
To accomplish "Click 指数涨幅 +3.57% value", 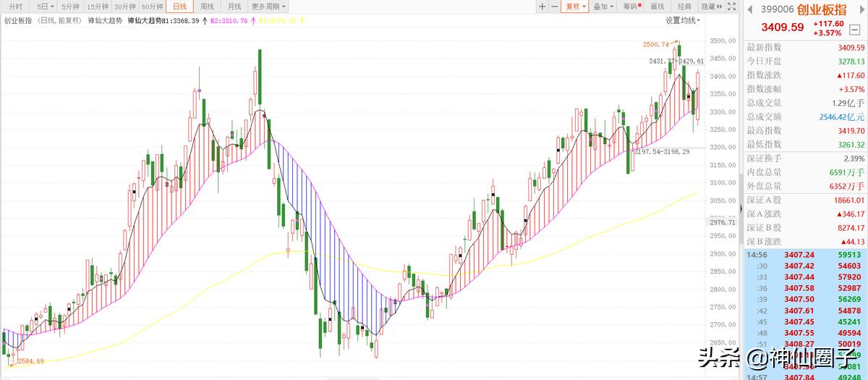I will tap(852, 89).
